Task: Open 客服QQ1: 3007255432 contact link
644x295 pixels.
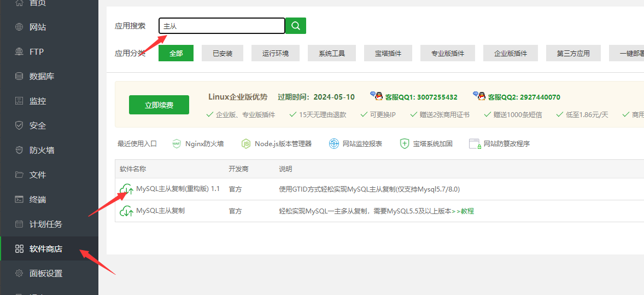Action: [421, 97]
